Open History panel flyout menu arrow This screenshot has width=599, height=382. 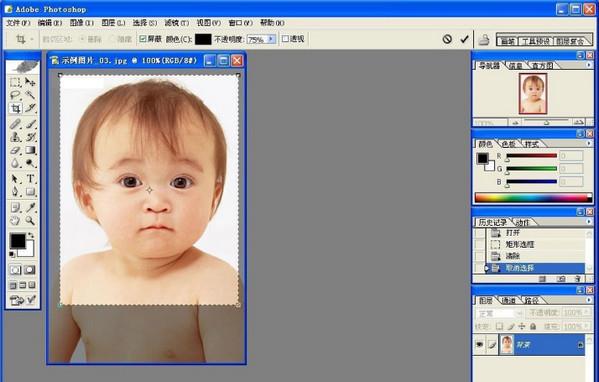point(589,222)
